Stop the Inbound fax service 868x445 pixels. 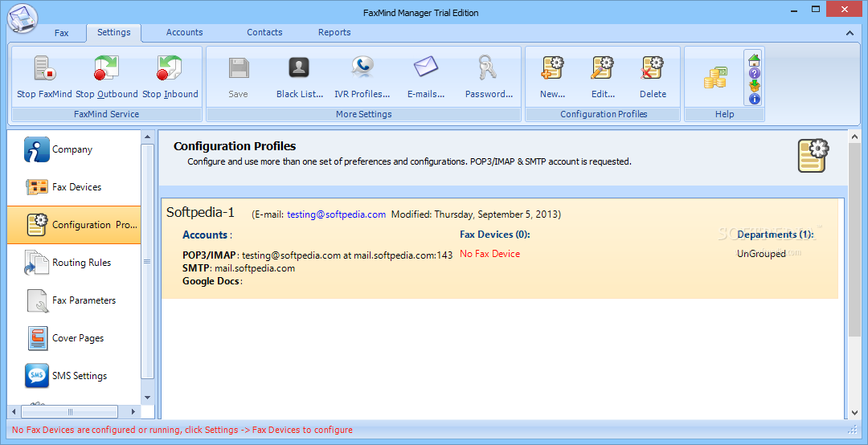(170, 77)
